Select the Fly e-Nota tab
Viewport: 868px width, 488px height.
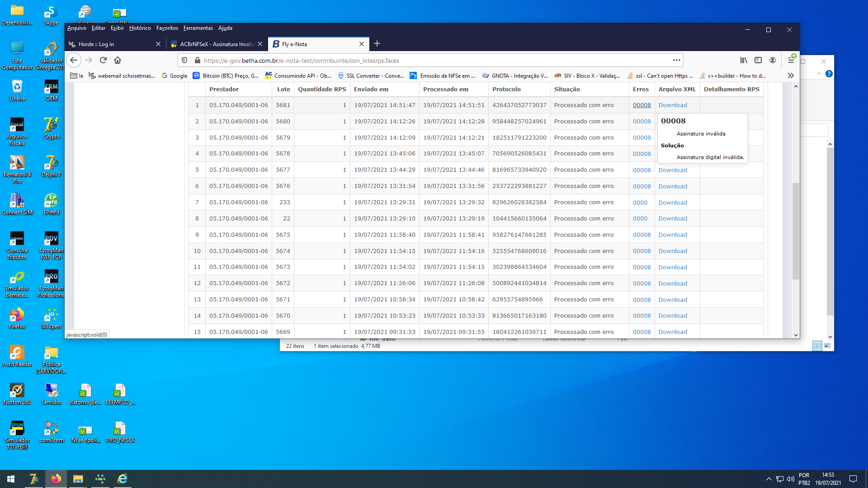point(319,44)
